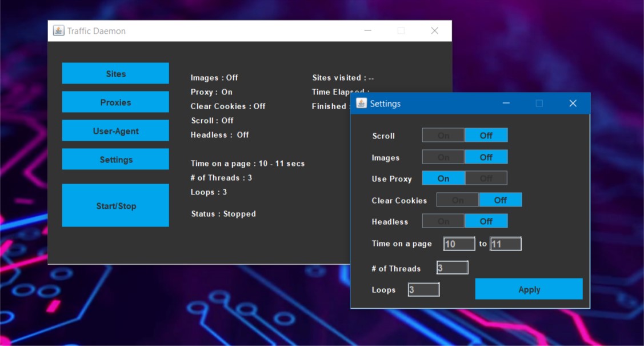Open the User-Agent configuration
The height and width of the screenshot is (346, 644).
115,131
